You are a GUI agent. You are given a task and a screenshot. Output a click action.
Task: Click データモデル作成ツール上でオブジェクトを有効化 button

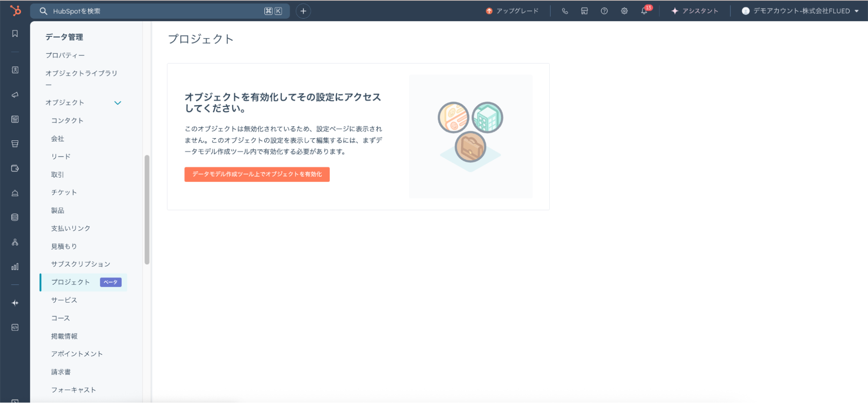click(x=257, y=174)
